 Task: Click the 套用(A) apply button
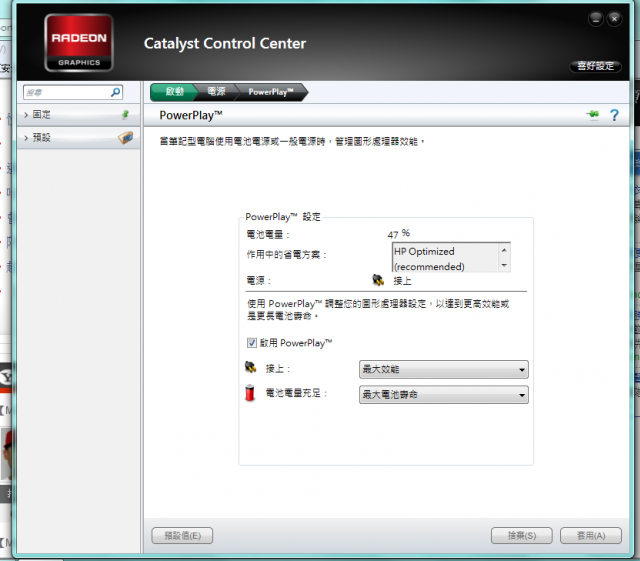(x=591, y=535)
